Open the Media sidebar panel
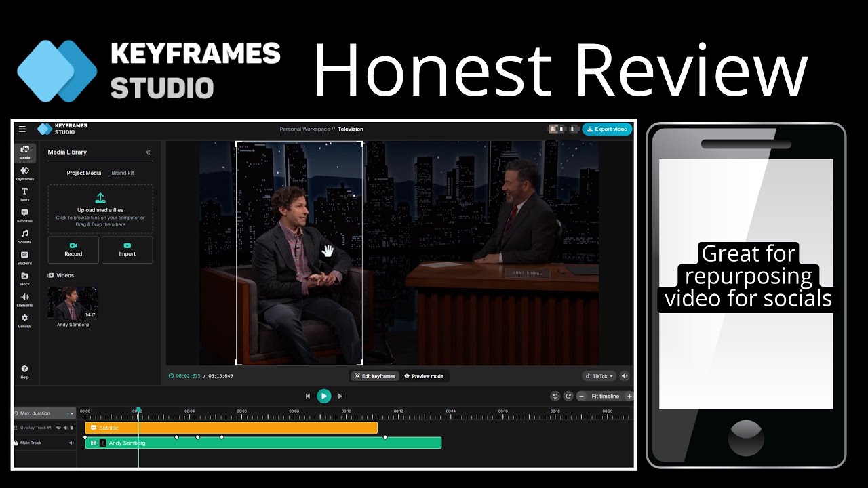 coord(24,152)
